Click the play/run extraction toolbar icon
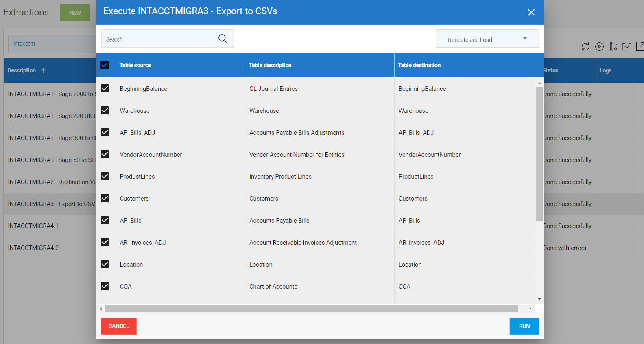 599,47
